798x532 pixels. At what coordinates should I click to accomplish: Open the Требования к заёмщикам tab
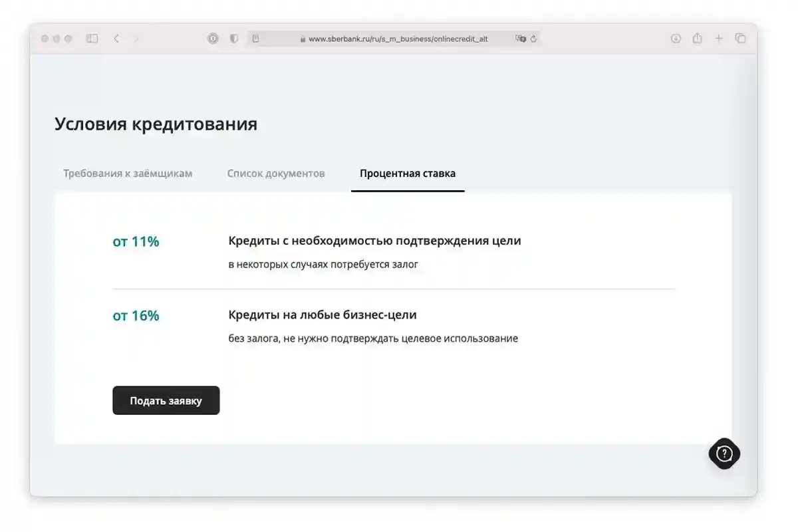pos(126,174)
